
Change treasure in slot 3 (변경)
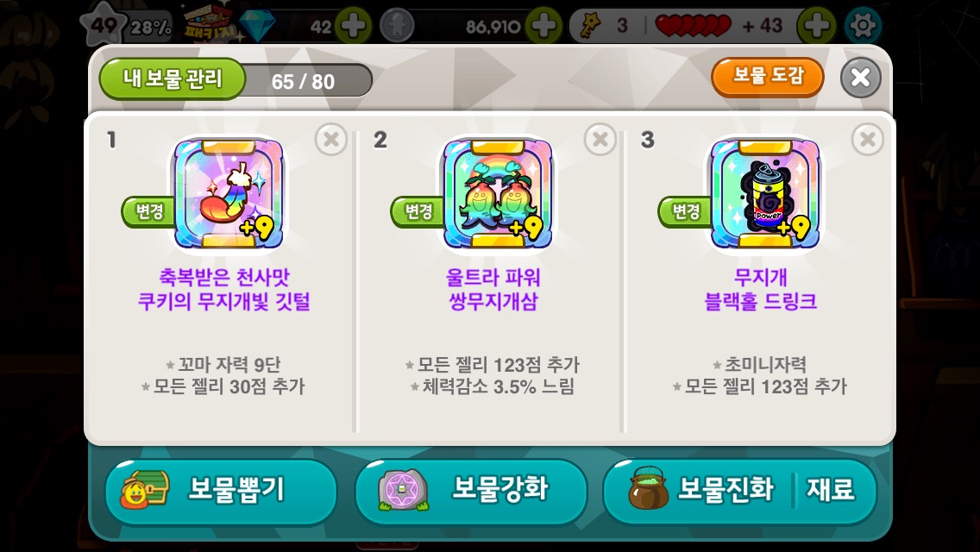[685, 211]
